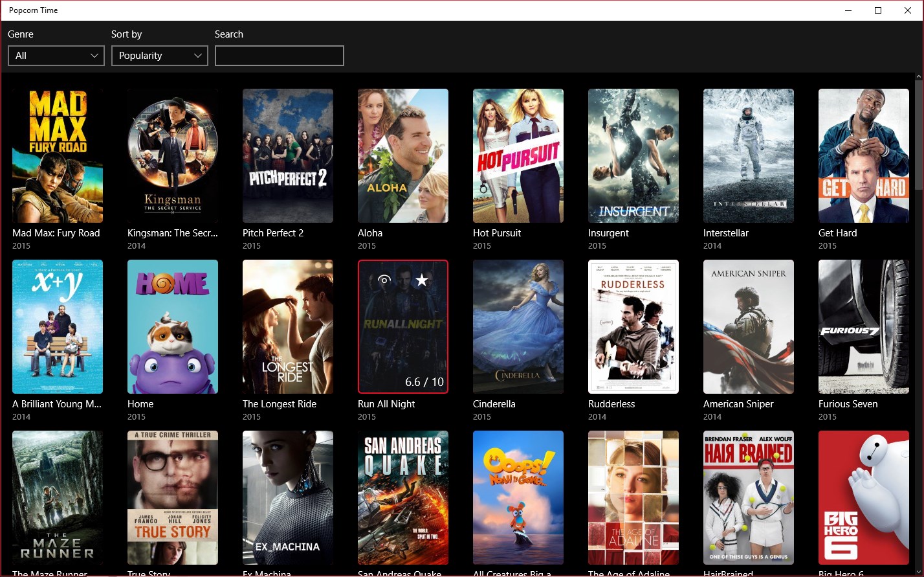This screenshot has width=924, height=577.
Task: Mark Run All Night as watched (eye icon)
Action: pyautogui.click(x=384, y=280)
